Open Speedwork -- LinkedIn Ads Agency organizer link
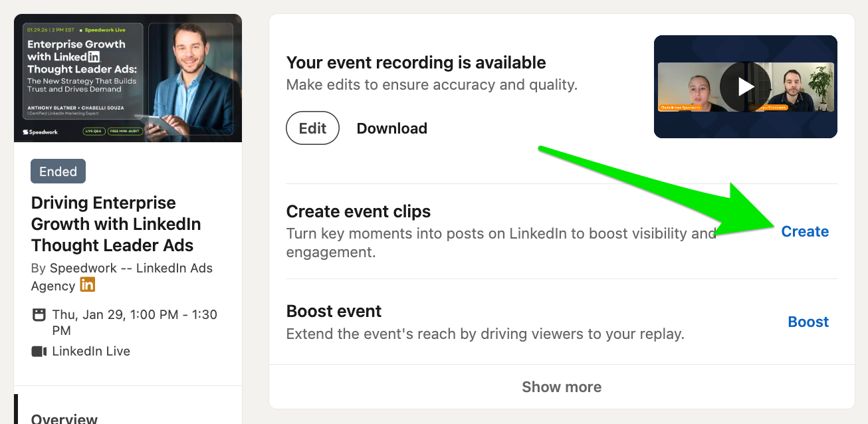 click(x=122, y=277)
